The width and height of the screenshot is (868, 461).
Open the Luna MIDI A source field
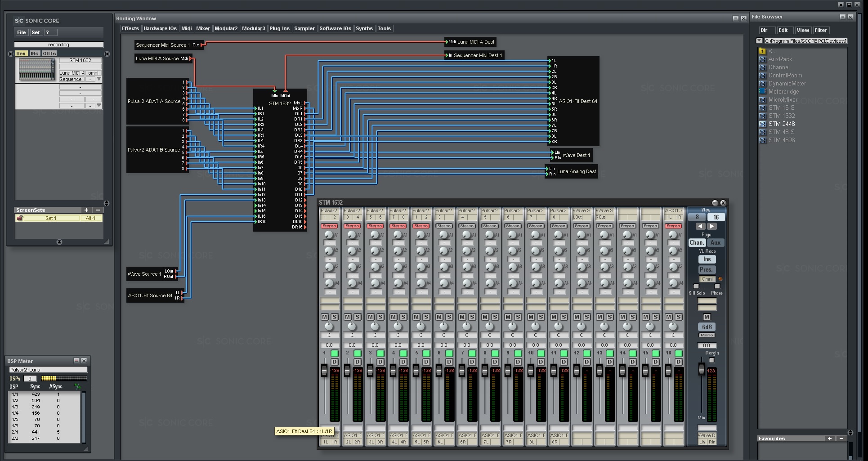click(72, 73)
